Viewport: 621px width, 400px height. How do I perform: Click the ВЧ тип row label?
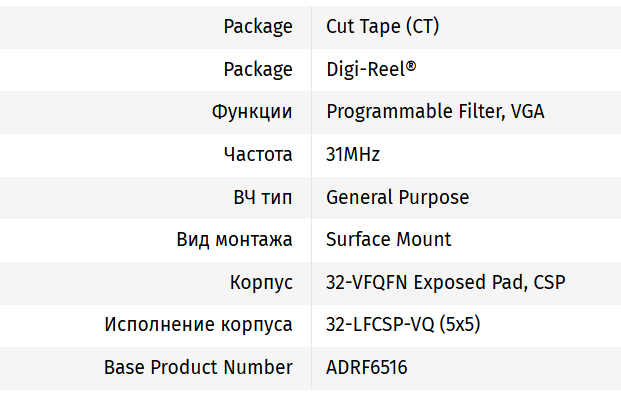pos(263,197)
